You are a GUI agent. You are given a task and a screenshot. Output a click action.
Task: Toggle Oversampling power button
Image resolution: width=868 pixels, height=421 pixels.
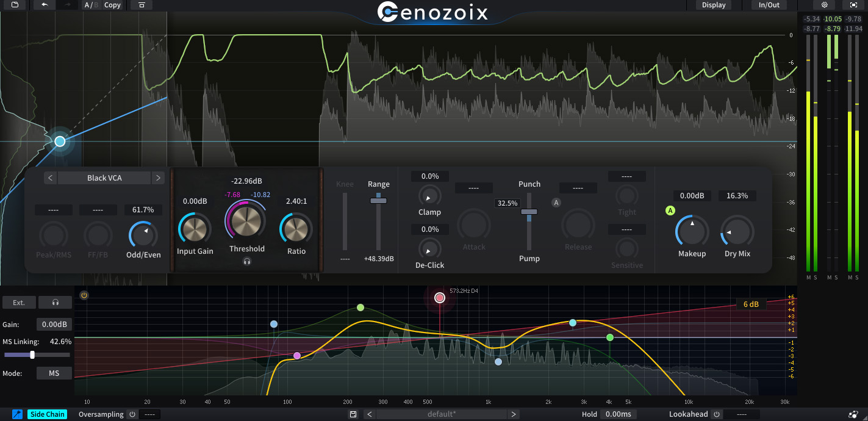click(x=132, y=414)
